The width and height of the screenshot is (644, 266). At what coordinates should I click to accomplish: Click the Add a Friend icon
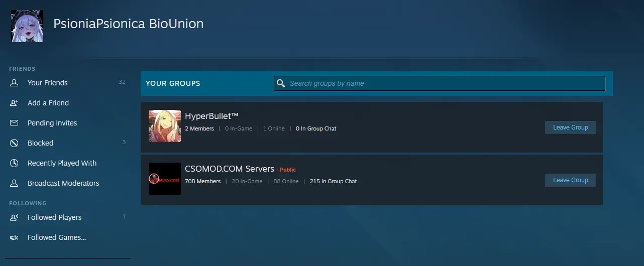[14, 103]
